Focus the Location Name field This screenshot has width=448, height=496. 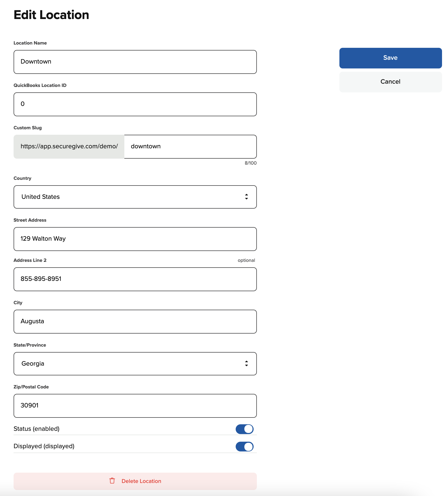click(x=135, y=62)
